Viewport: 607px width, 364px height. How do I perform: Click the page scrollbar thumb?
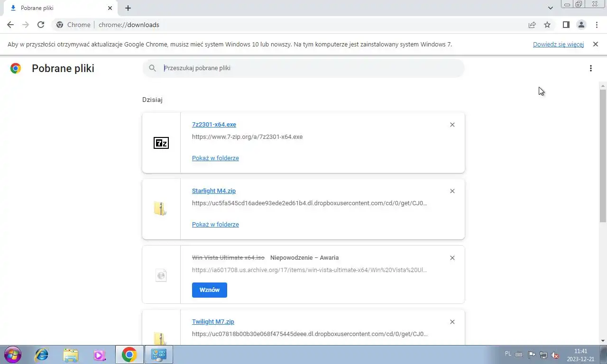pyautogui.click(x=603, y=155)
